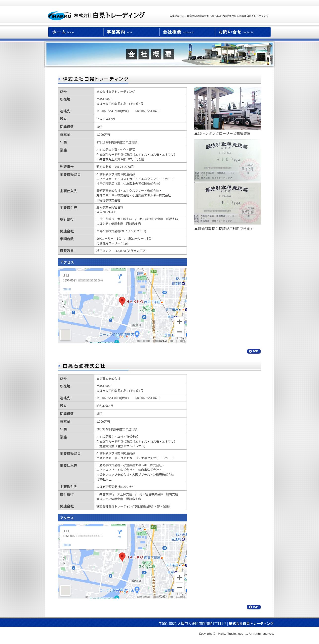The height and width of the screenshot is (644, 319).
Task: Click the 785,384(千円) annual sales value
Action: (117, 429)
